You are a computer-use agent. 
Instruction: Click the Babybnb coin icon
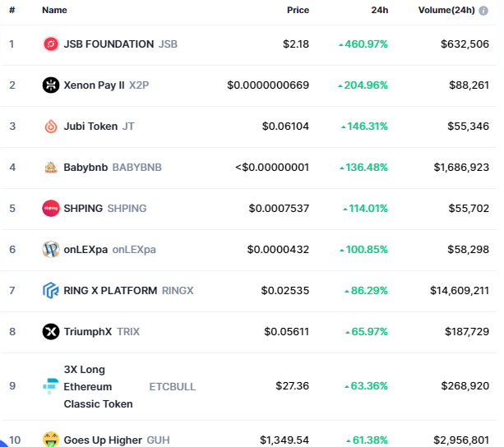[51, 168]
